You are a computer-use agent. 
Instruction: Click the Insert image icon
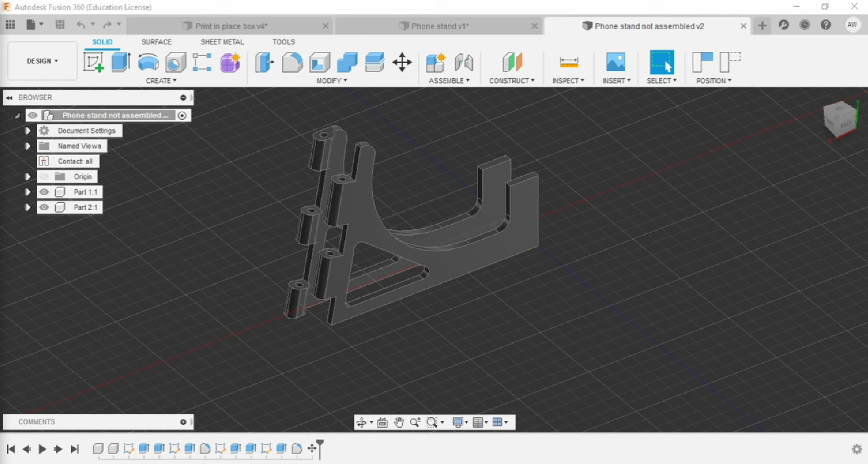616,62
